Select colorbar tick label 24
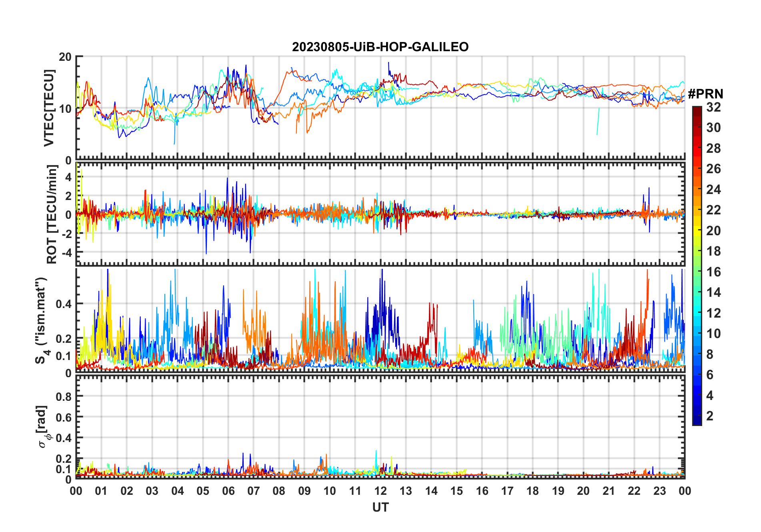The width and height of the screenshot is (761, 532). [713, 190]
